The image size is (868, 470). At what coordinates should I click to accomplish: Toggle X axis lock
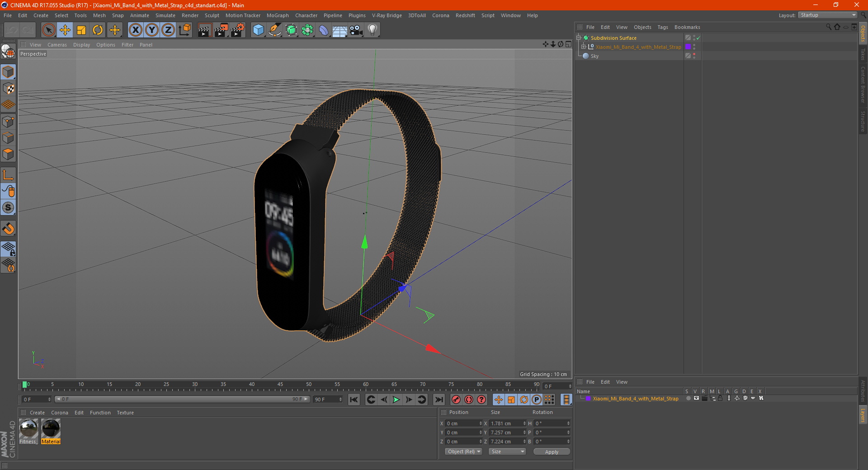pos(135,30)
